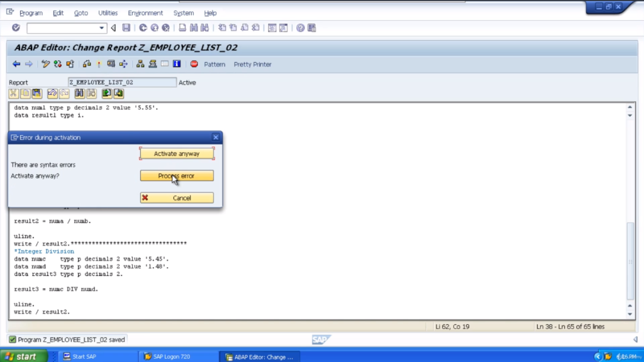Expand the status bar with the triangle arrow
This screenshot has height=362, width=644.
(x=635, y=339)
